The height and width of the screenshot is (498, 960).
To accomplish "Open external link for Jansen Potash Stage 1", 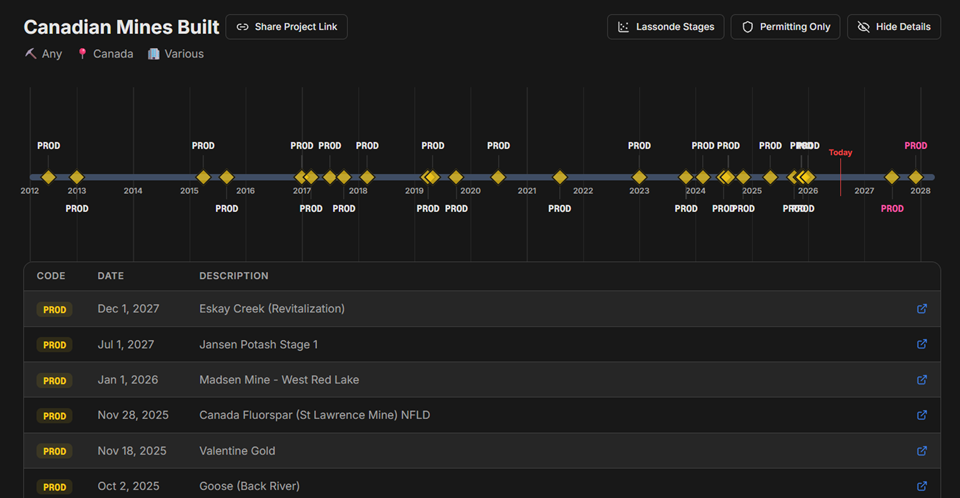I will [921, 344].
